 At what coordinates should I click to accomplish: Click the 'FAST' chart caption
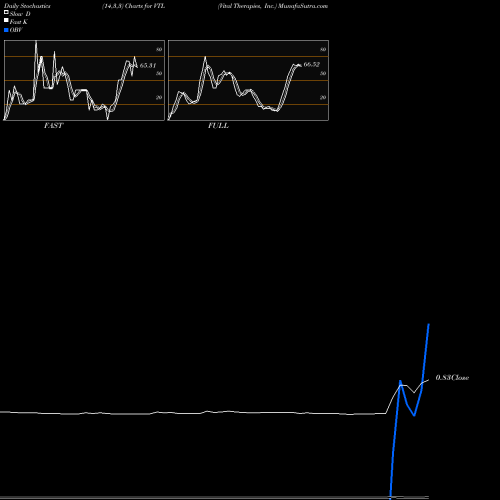53,126
